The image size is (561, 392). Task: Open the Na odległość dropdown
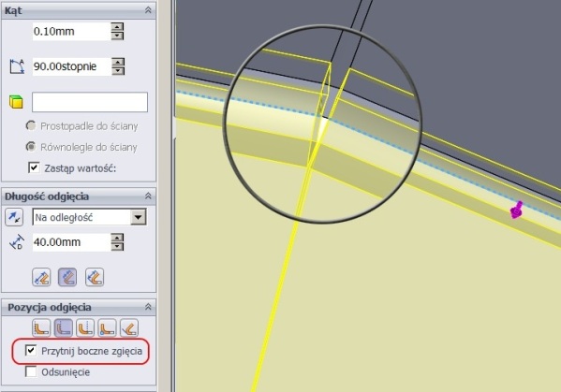(x=138, y=217)
